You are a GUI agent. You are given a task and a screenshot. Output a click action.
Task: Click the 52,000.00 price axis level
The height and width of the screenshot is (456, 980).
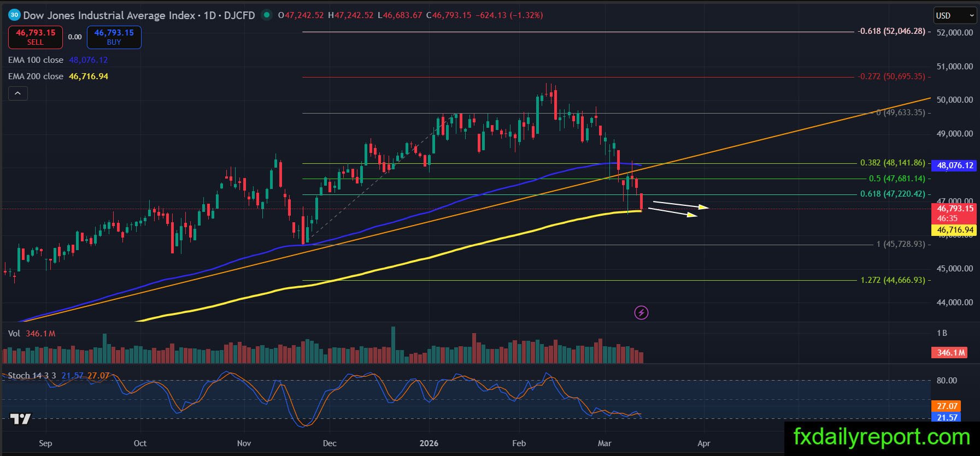[x=955, y=33]
